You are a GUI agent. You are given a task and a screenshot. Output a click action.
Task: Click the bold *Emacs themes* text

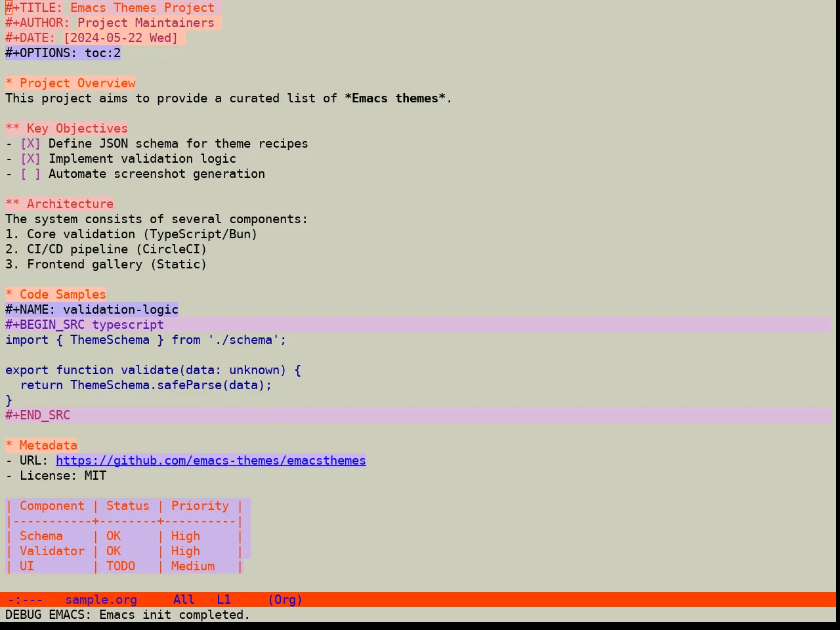pos(395,98)
